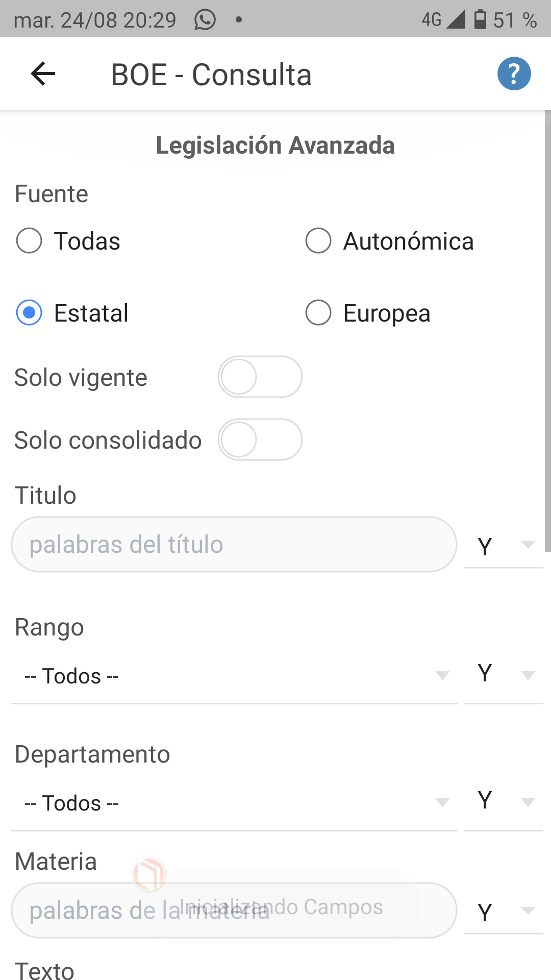Open the Rango Todos dropdown
551x980 pixels.
[234, 676]
